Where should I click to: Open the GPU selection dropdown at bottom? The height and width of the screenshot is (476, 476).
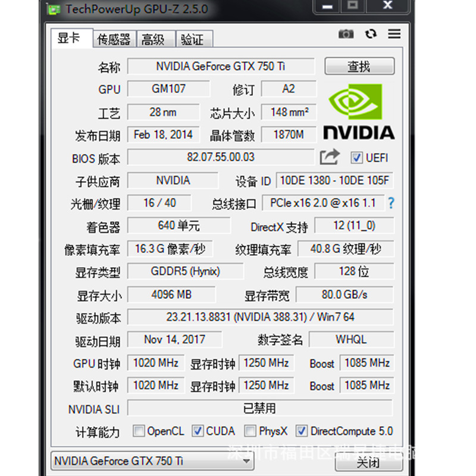152,461
